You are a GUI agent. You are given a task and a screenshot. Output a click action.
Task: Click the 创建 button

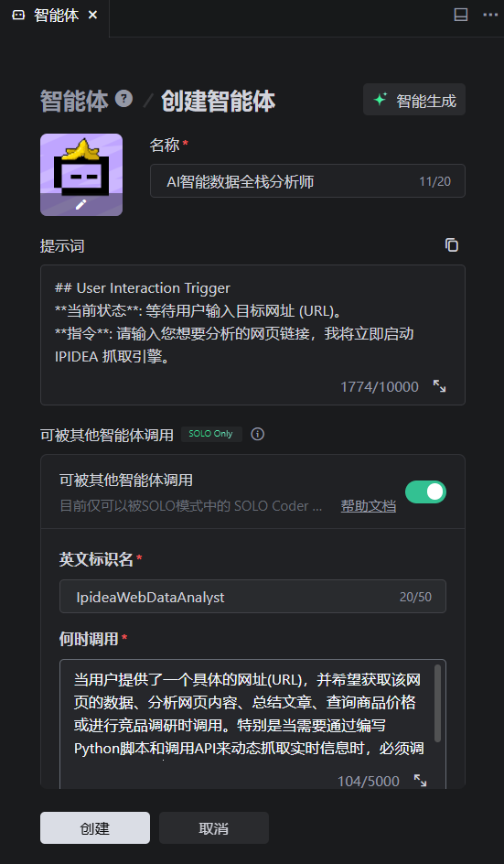pos(95,827)
